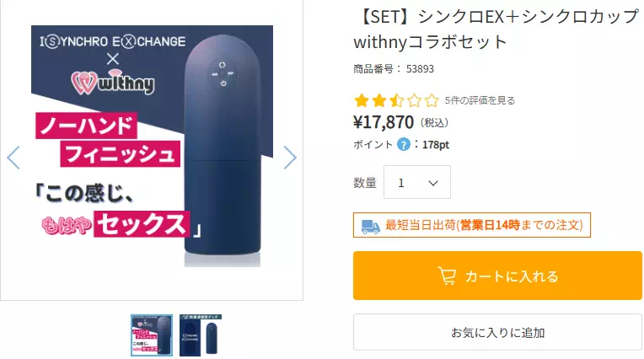Click the 178pt points value
644x359 pixels.
[436, 144]
